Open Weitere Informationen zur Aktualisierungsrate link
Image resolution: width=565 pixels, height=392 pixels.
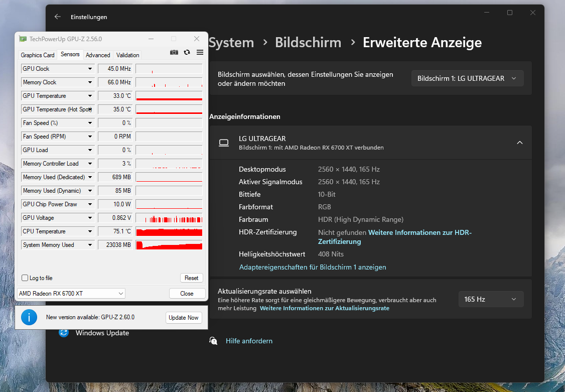pos(324,308)
